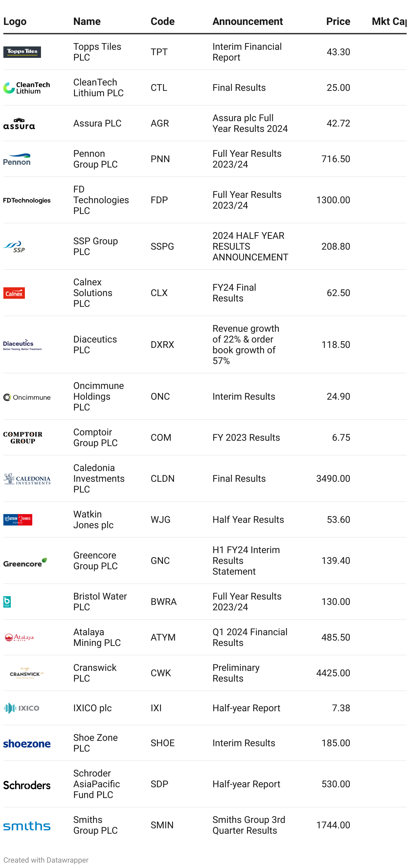Sort by the Price column header
Viewport: 410px width, 868px height.
point(338,21)
